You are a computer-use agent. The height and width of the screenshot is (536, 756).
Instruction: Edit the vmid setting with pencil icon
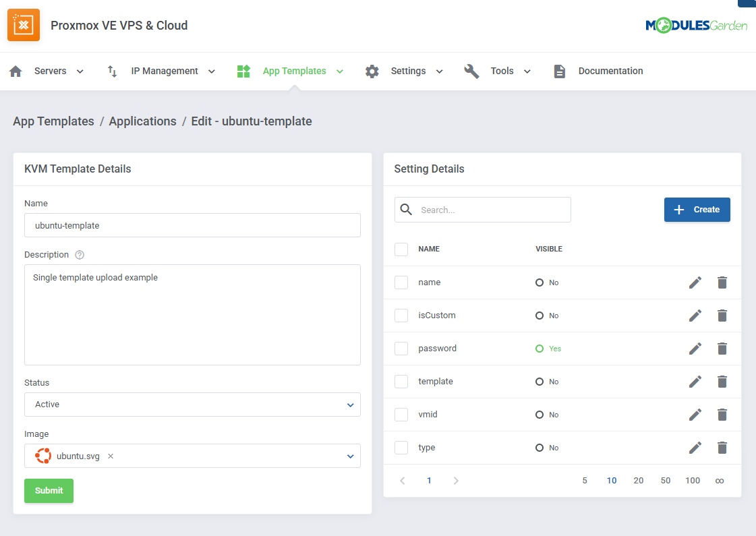[x=695, y=415]
